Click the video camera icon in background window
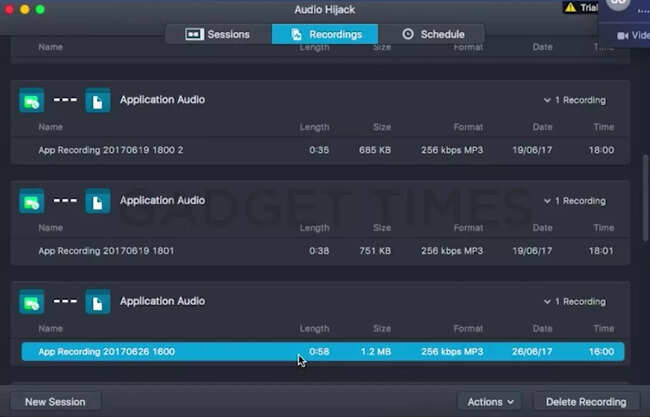 pos(623,36)
